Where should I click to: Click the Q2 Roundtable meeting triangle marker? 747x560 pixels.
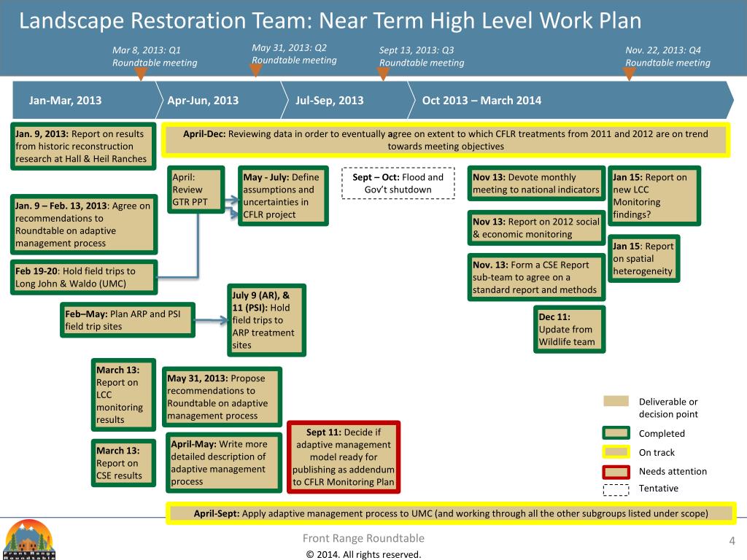256,71
